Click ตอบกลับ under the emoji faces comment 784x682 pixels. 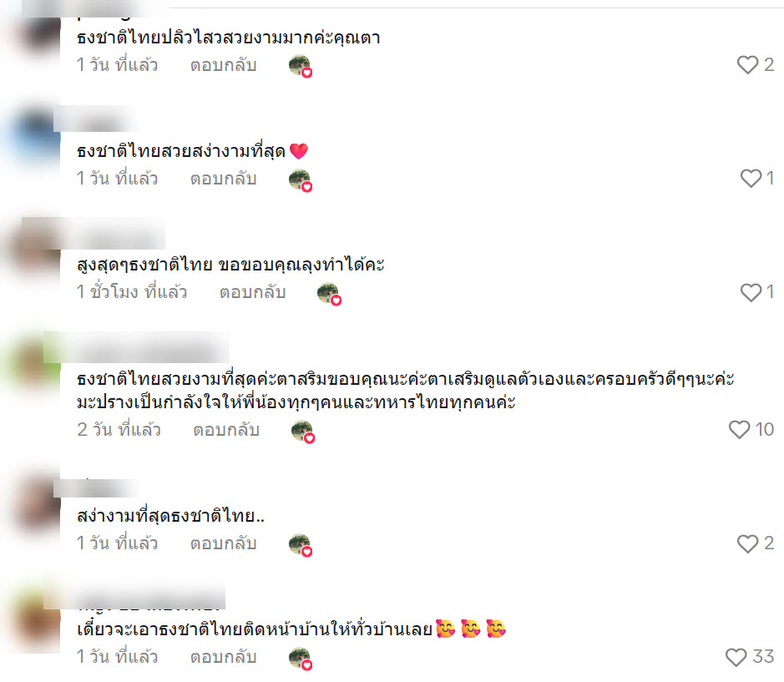[x=223, y=657]
